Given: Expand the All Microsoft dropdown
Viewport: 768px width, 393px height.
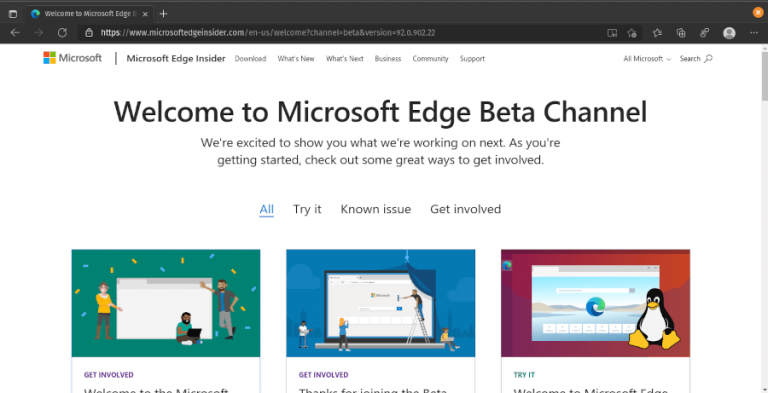Looking at the screenshot, I should pyautogui.click(x=647, y=59).
